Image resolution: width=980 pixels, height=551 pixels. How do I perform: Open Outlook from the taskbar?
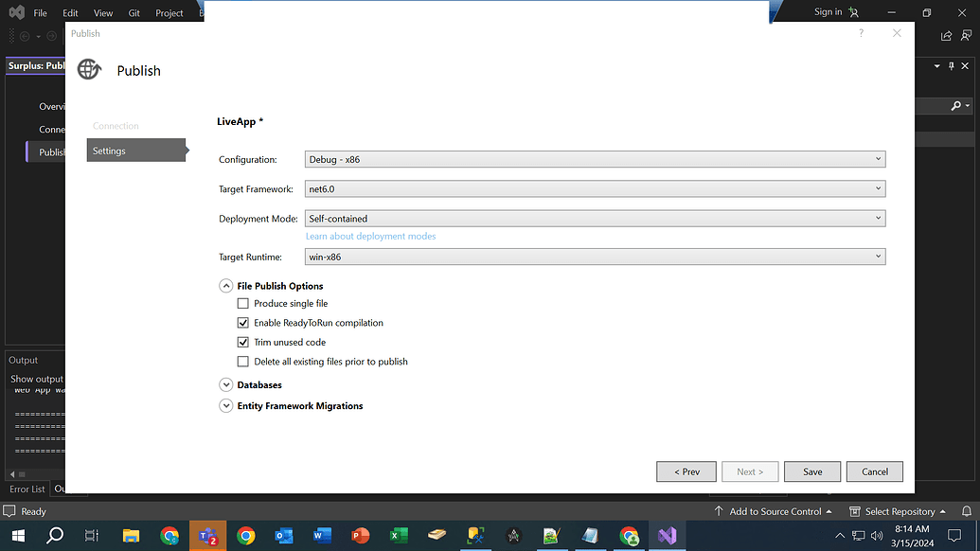pos(284,535)
